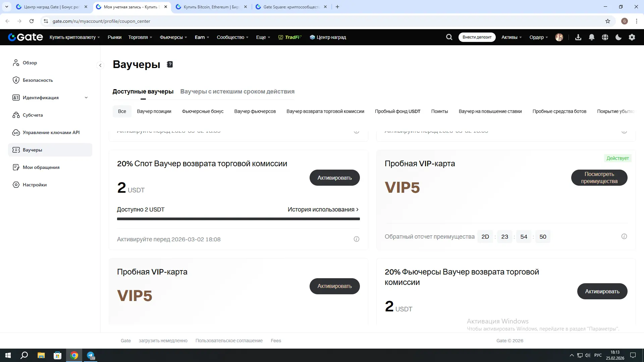Open Telegram from Windows taskbar
The width and height of the screenshot is (644, 362).
[91, 355]
